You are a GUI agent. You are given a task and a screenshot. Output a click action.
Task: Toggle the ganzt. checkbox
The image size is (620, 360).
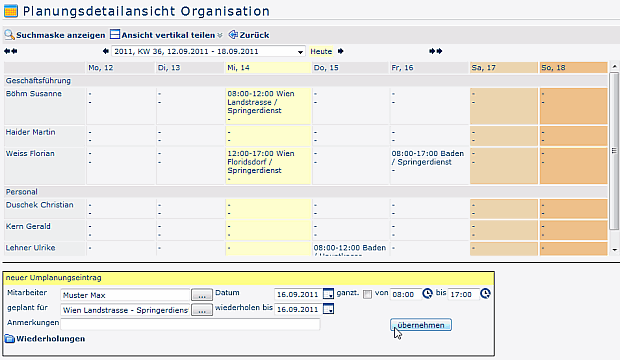pyautogui.click(x=367, y=294)
